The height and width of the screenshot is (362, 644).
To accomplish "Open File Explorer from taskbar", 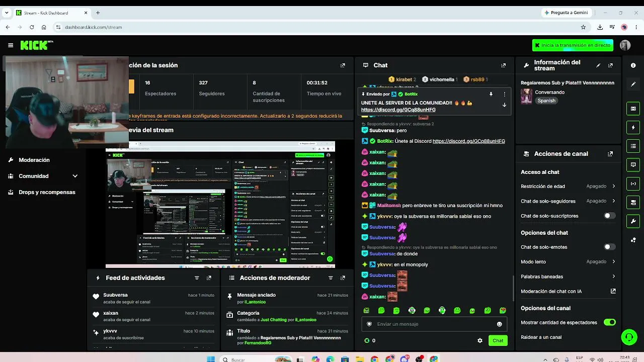I will click(x=360, y=359).
